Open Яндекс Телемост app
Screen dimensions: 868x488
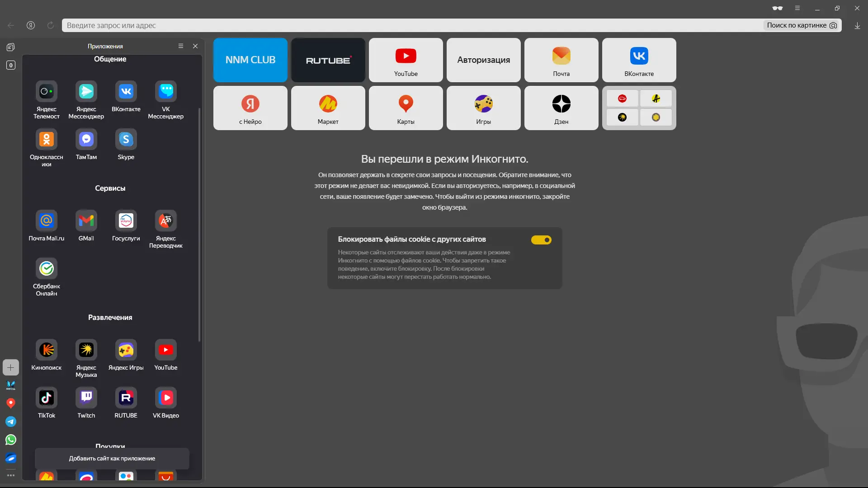[x=46, y=92]
